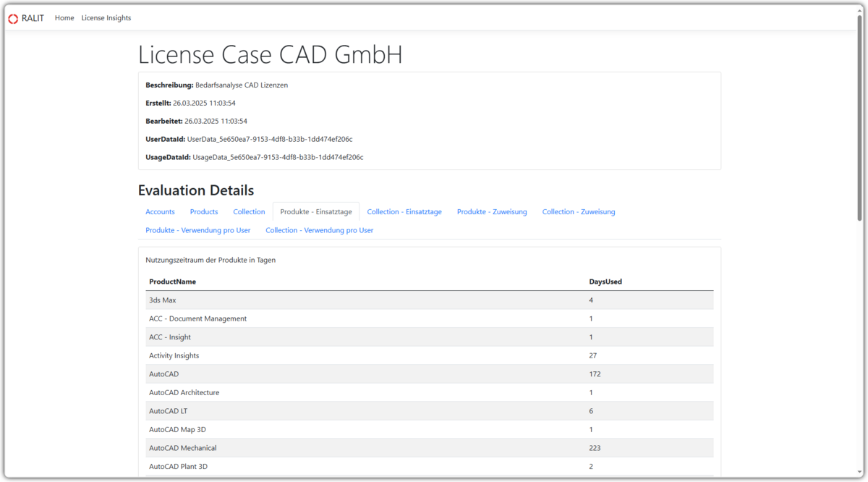The image size is (868, 482).
Task: Select ACC - Document Management row
Action: 430,318
